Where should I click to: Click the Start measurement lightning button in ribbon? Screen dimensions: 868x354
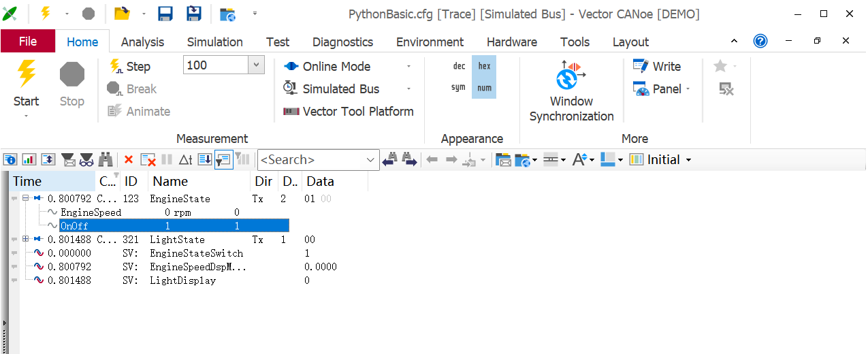click(26, 84)
